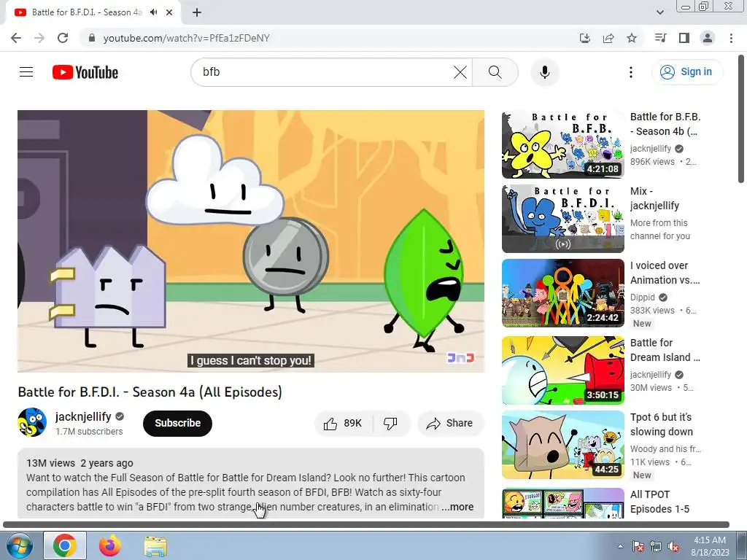Like the video with thumbs up
The width and height of the screenshot is (747, 560).
[344, 424]
